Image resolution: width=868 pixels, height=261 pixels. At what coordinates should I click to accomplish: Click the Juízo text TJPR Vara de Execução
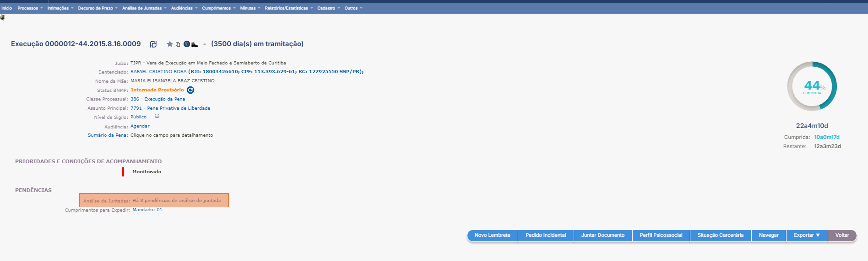pos(208,63)
